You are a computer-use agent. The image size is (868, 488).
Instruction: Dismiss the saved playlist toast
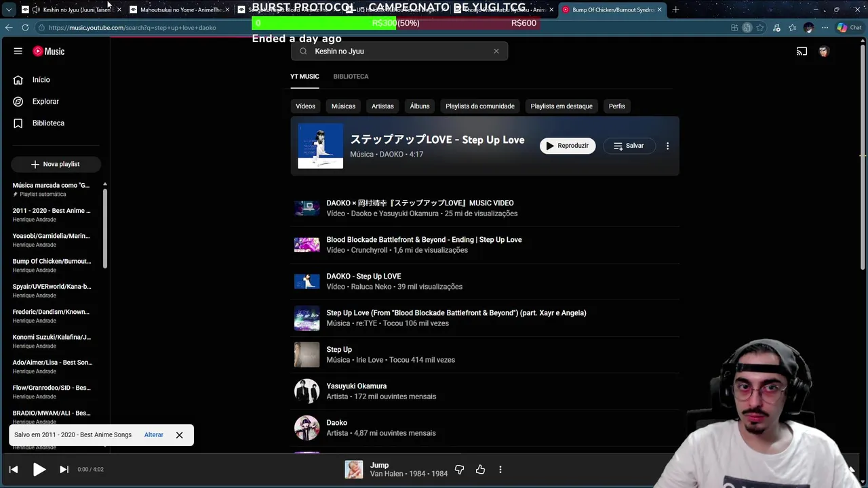tap(179, 434)
